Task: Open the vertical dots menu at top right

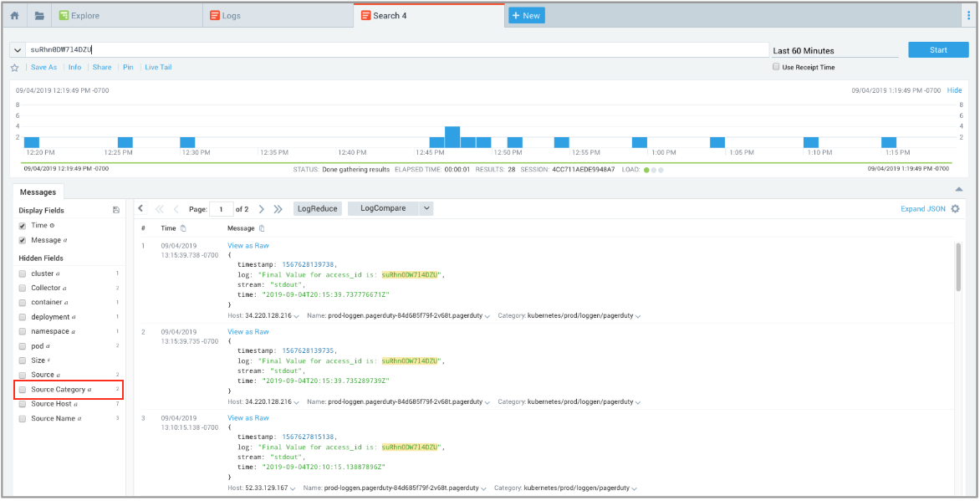Action: tap(967, 15)
